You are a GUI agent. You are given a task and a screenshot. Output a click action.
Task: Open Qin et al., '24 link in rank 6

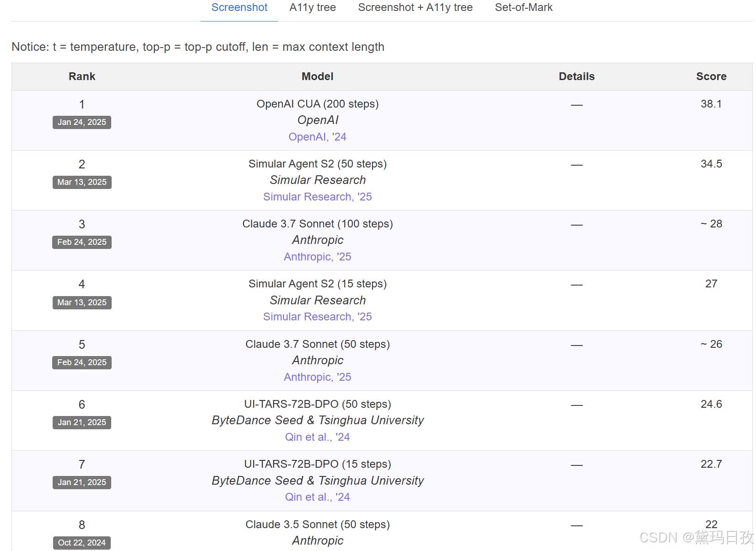[318, 437]
